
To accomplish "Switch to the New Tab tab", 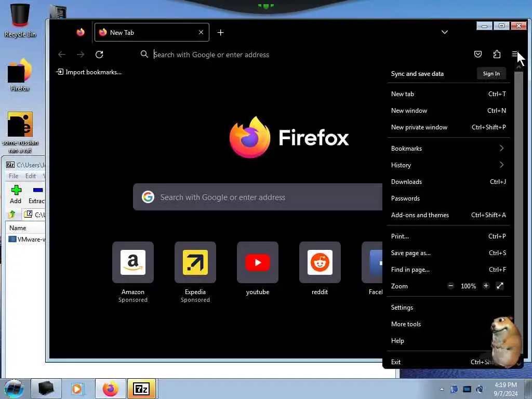I will pyautogui.click(x=152, y=32).
